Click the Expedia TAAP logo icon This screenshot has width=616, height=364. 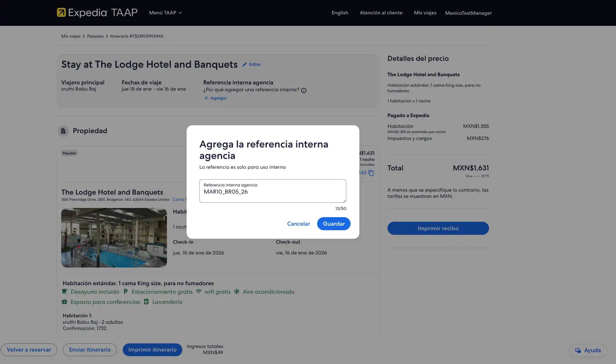point(61,12)
